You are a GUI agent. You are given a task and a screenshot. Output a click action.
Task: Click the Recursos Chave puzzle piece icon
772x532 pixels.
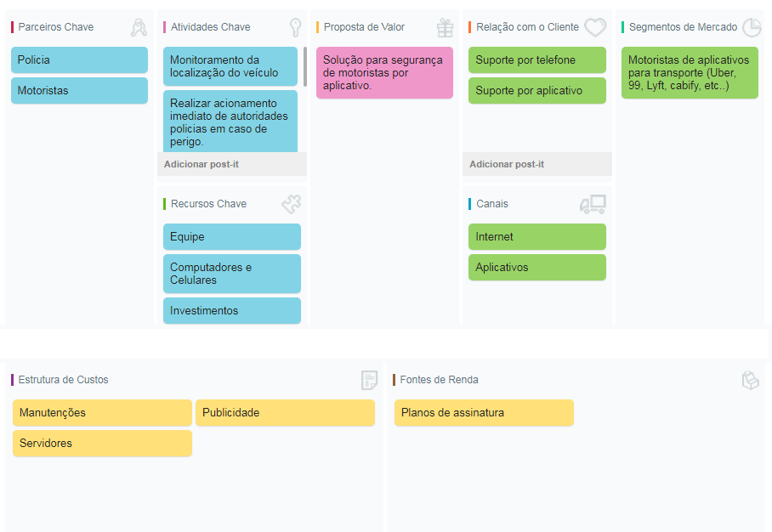291,204
